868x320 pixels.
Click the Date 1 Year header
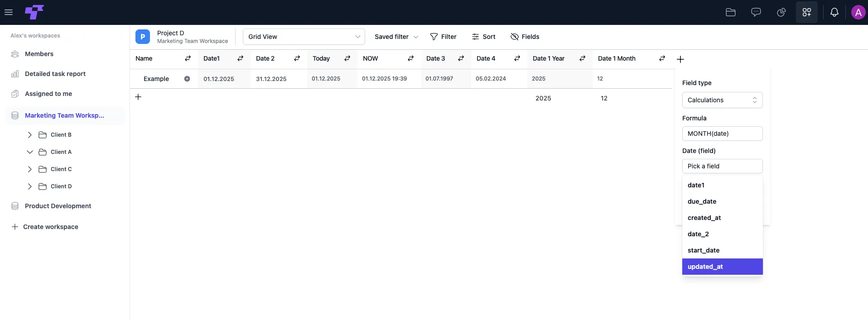[x=549, y=58]
